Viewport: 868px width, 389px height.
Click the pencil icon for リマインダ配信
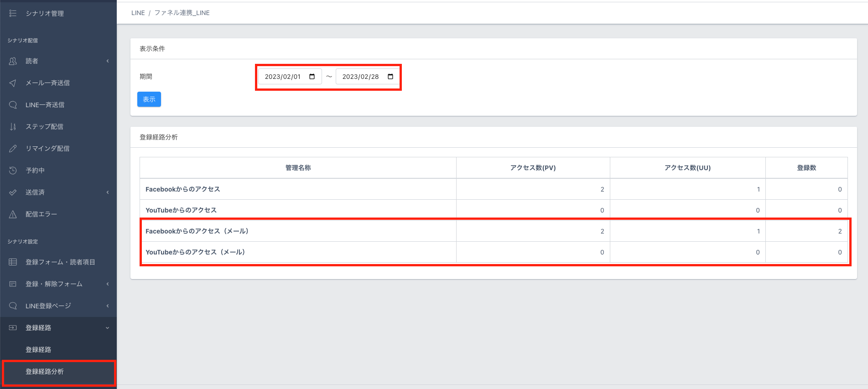tap(13, 149)
